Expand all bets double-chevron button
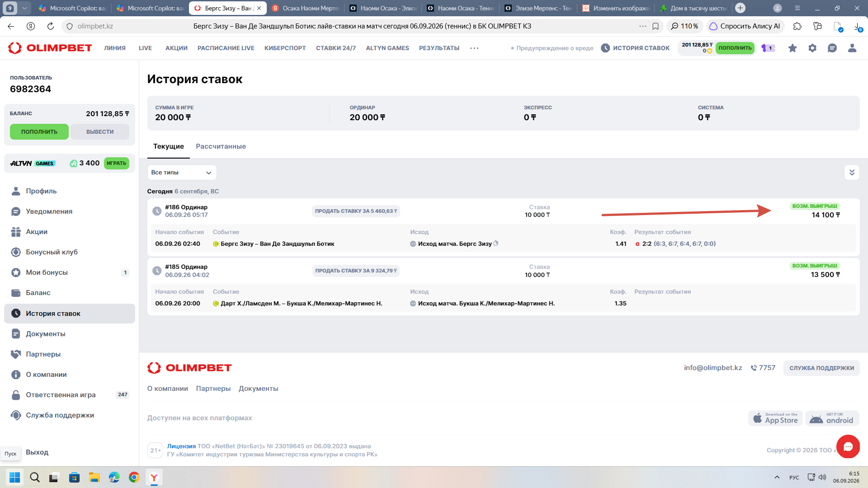Viewport: 868px width, 488px height. 852,172
